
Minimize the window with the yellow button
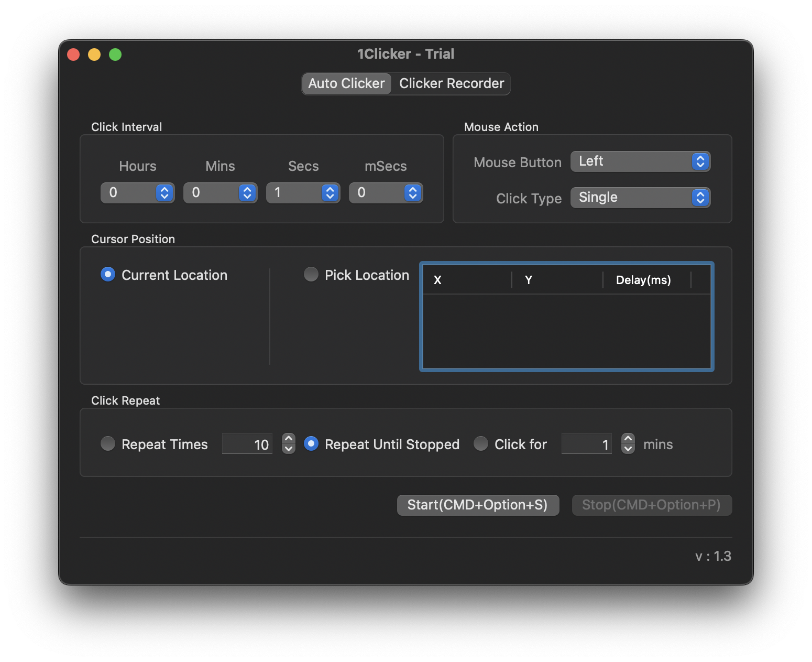coord(94,55)
